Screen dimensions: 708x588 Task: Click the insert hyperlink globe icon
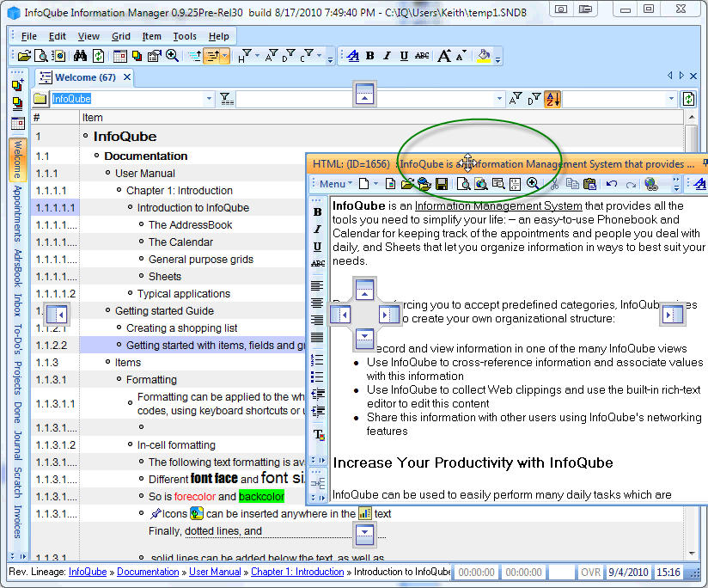pyautogui.click(x=650, y=184)
